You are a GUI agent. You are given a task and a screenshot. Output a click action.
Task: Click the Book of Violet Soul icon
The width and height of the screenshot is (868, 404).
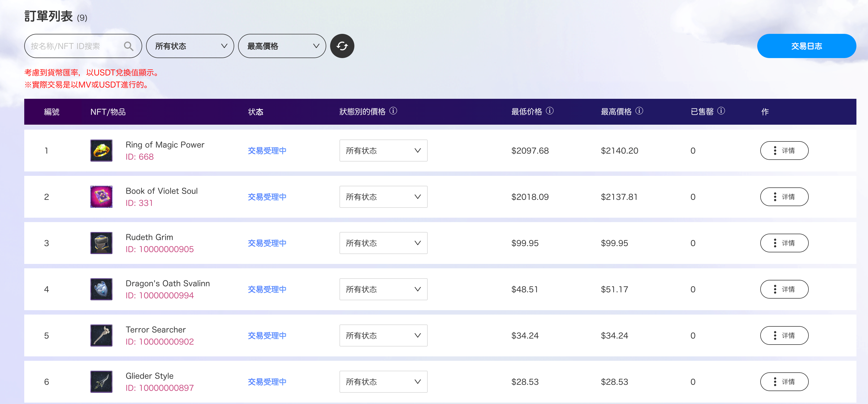tap(101, 196)
